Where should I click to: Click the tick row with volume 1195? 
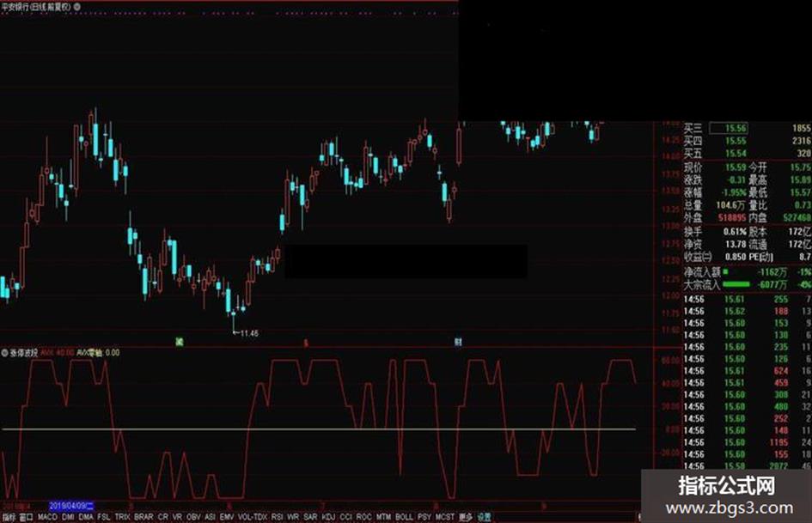point(747,442)
